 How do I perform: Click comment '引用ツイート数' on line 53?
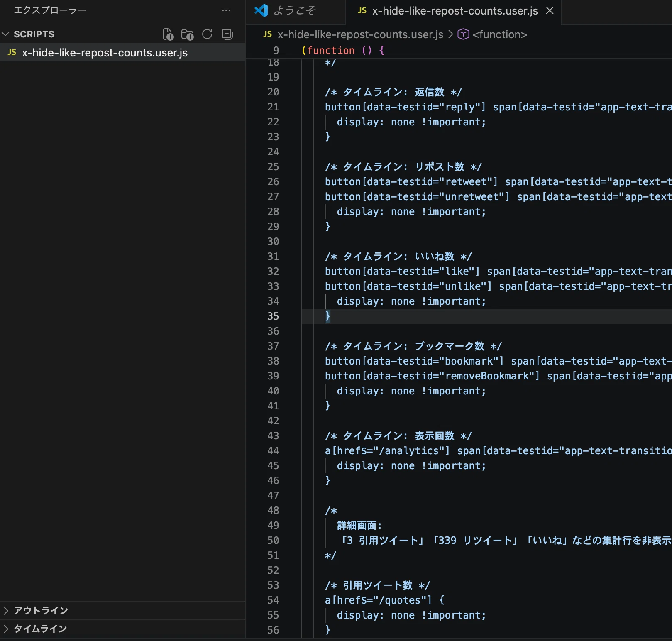(x=378, y=585)
